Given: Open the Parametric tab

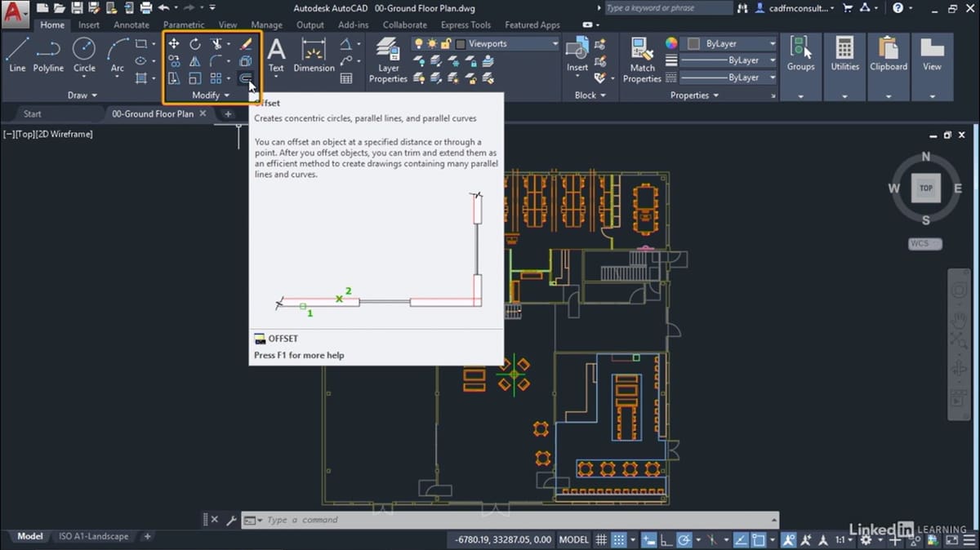Looking at the screenshot, I should point(184,25).
